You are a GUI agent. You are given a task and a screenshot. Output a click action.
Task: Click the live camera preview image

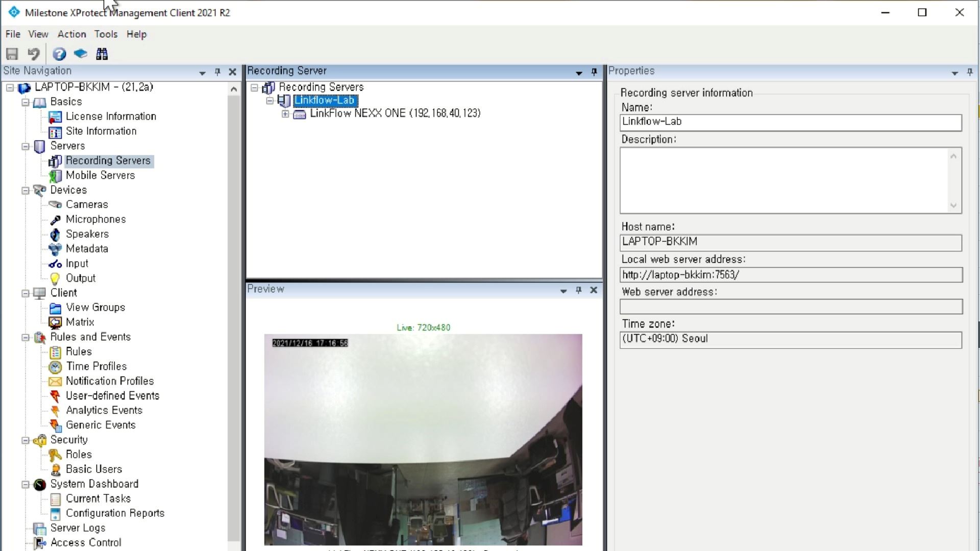423,439
